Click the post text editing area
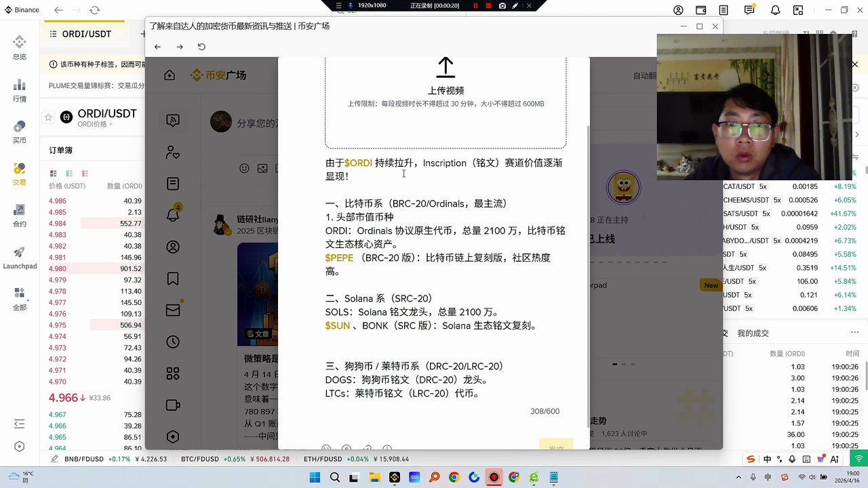Screen dimensions: 868x488 tap(446, 278)
